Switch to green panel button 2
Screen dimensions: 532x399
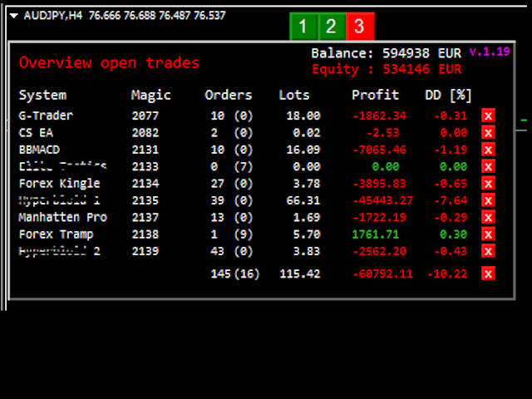(x=332, y=26)
